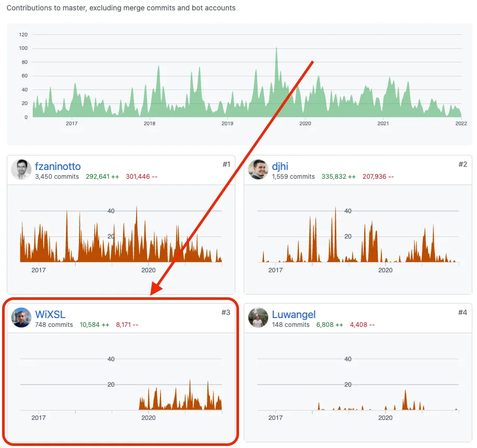The image size is (477, 448).
Task: Click the green 335,832 ++ additions stat
Action: tap(338, 176)
